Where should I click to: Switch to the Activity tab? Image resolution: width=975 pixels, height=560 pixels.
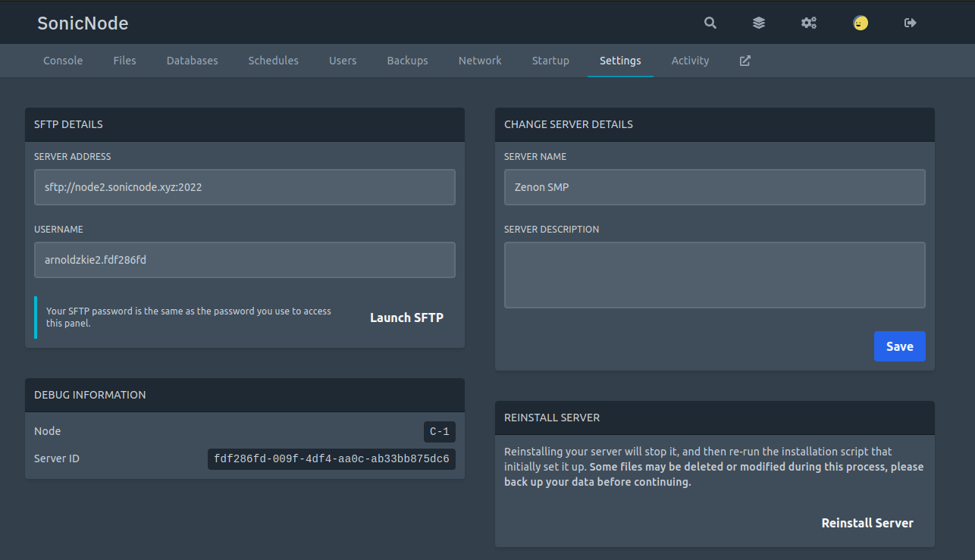[x=691, y=61]
